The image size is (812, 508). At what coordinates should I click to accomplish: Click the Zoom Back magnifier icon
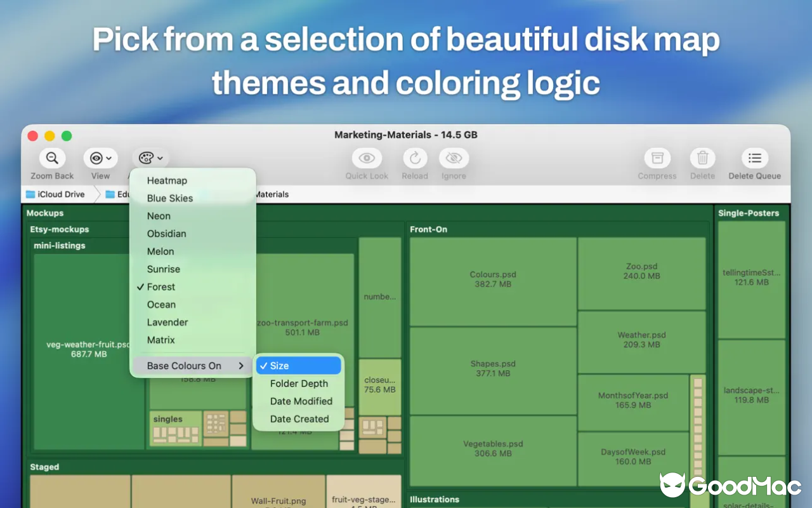[x=51, y=158]
